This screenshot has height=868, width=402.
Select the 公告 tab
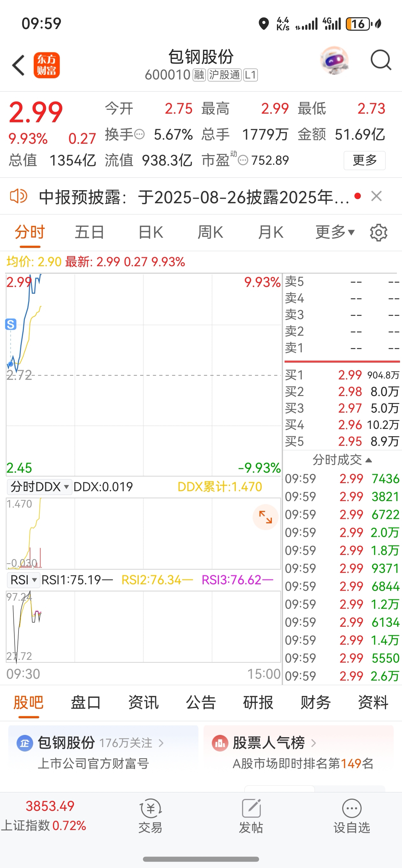(x=201, y=703)
